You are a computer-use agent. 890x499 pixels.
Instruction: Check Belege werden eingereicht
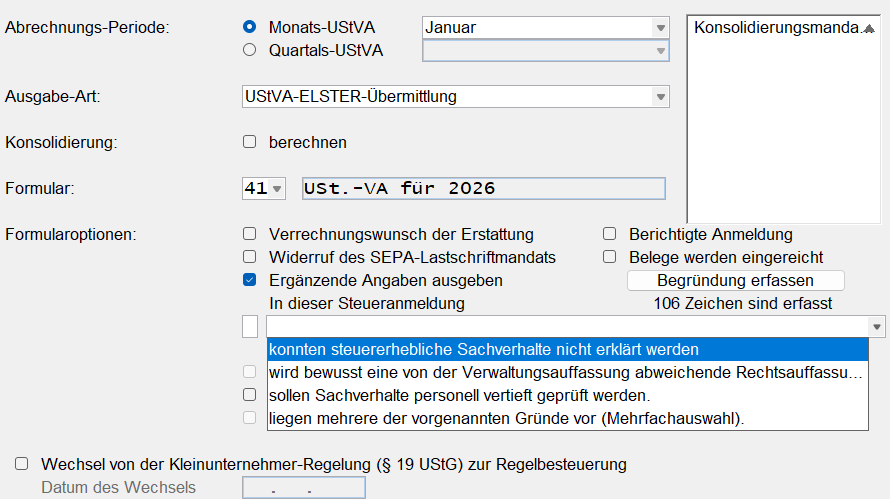[x=609, y=257]
